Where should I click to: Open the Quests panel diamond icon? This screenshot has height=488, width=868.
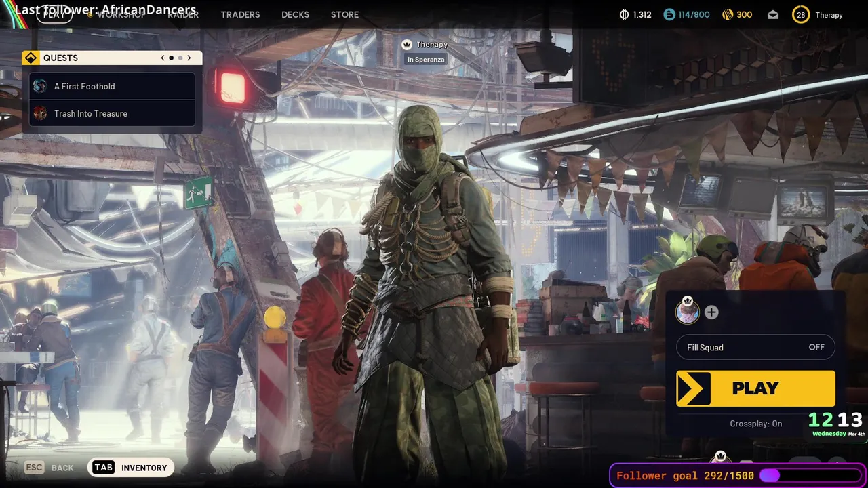tap(31, 58)
